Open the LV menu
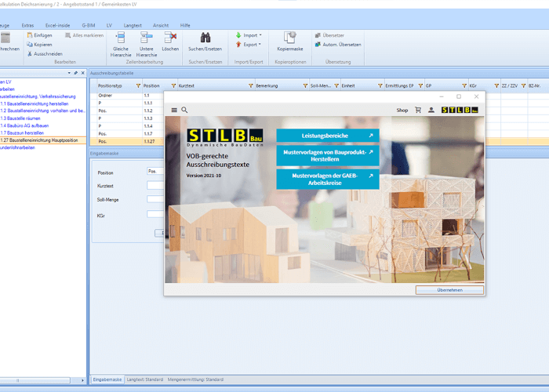Viewport: 549px width, 392px height. [x=109, y=26]
